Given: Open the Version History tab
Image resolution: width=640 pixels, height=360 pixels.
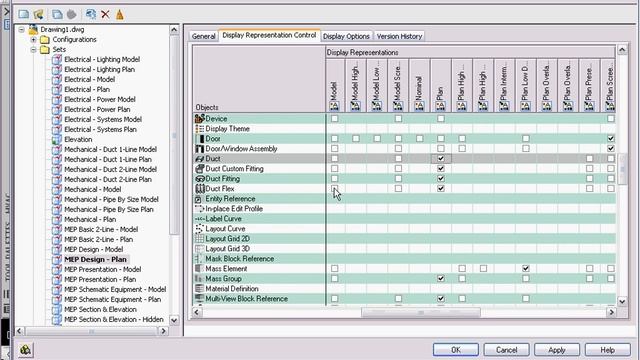Looking at the screenshot, I should (x=399, y=36).
